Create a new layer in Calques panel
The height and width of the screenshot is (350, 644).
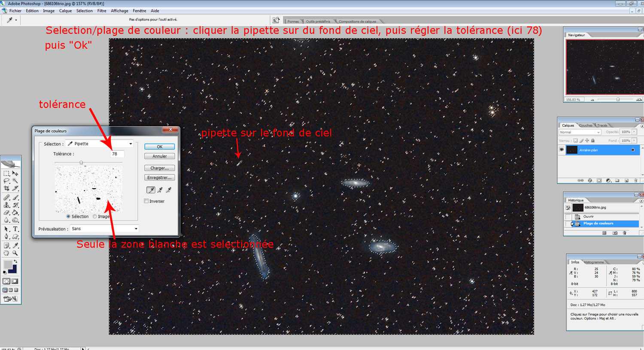tap(626, 180)
